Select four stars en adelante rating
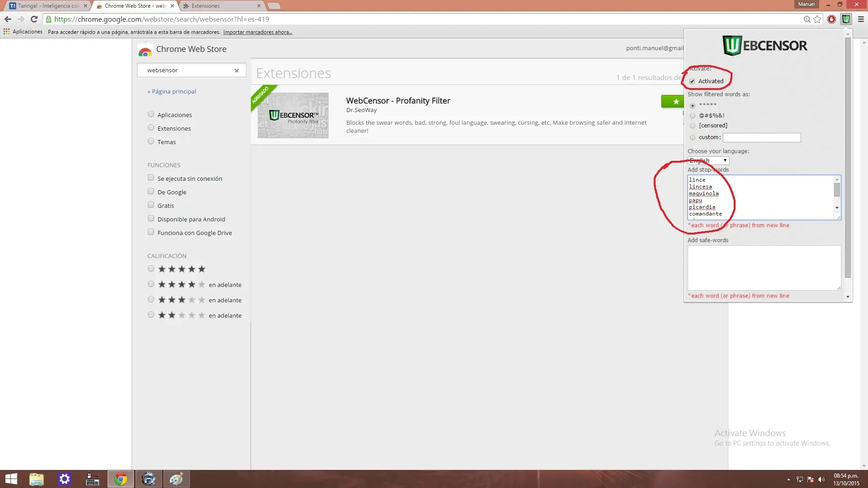The image size is (868, 488). 151,284
